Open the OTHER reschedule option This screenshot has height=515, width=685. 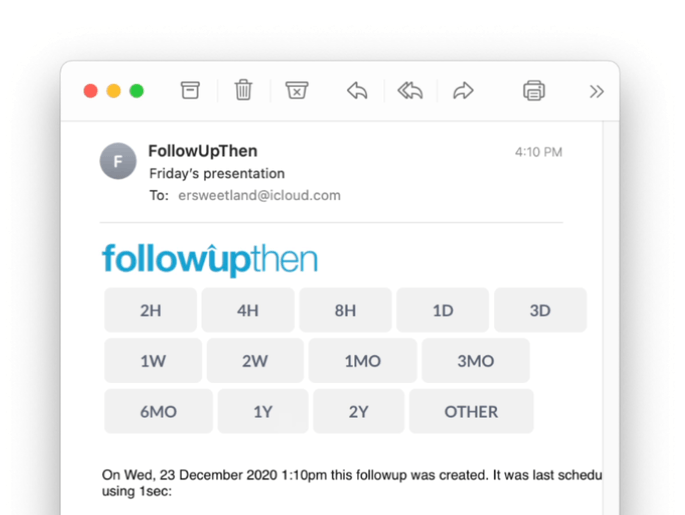tap(471, 411)
